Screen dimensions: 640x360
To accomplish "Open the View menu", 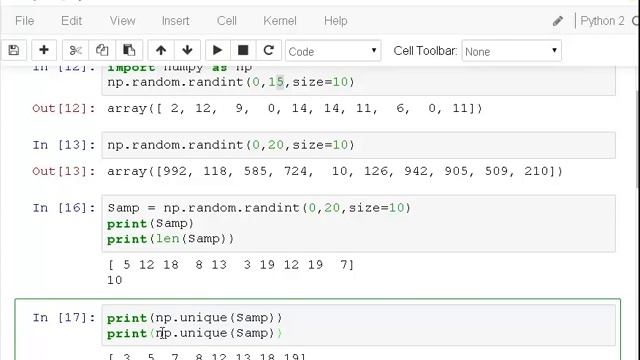I will tap(122, 21).
